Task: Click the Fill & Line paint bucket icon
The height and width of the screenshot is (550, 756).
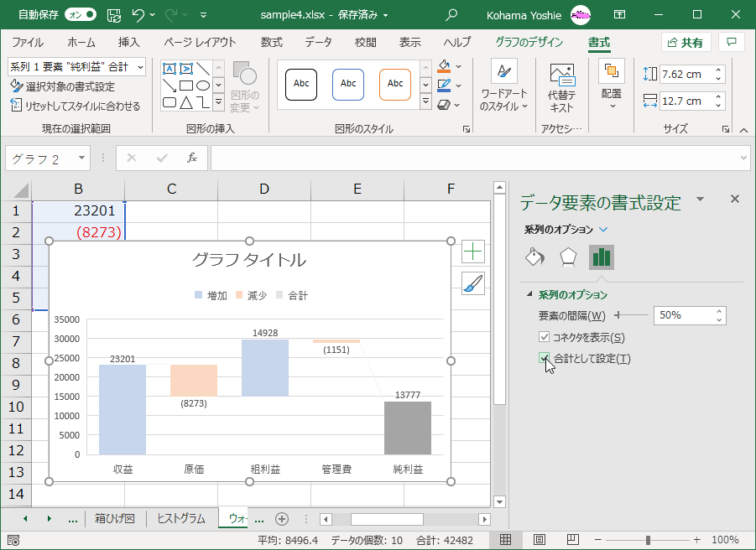Action: pos(535,257)
